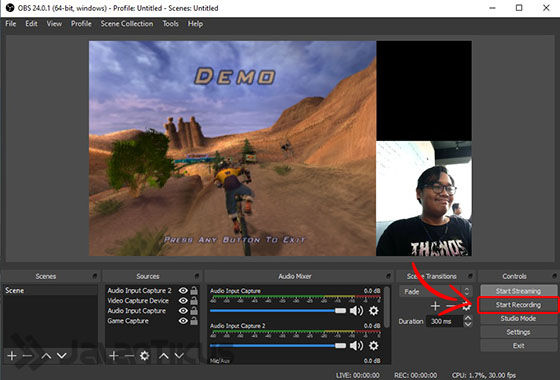Mute Audio Input Capture 2 speaker icon

click(356, 345)
